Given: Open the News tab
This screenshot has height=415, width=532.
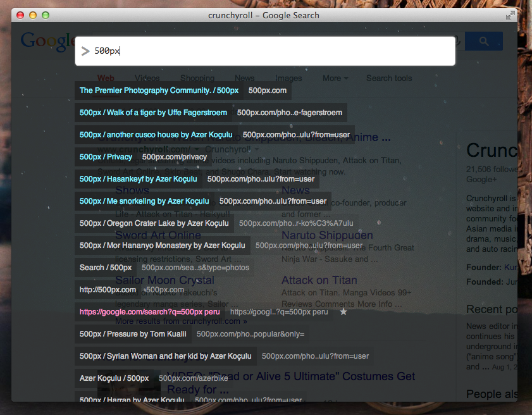Looking at the screenshot, I should pos(244,78).
